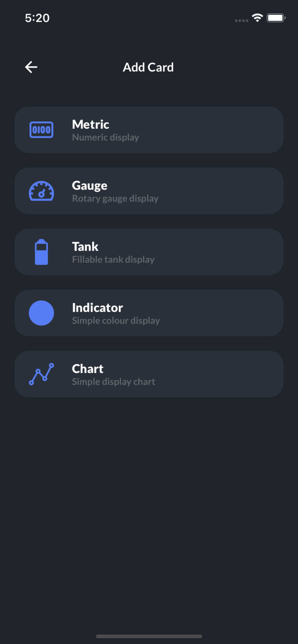
Task: Click the "Rotary gauge display" subtitle
Action: [x=115, y=199]
